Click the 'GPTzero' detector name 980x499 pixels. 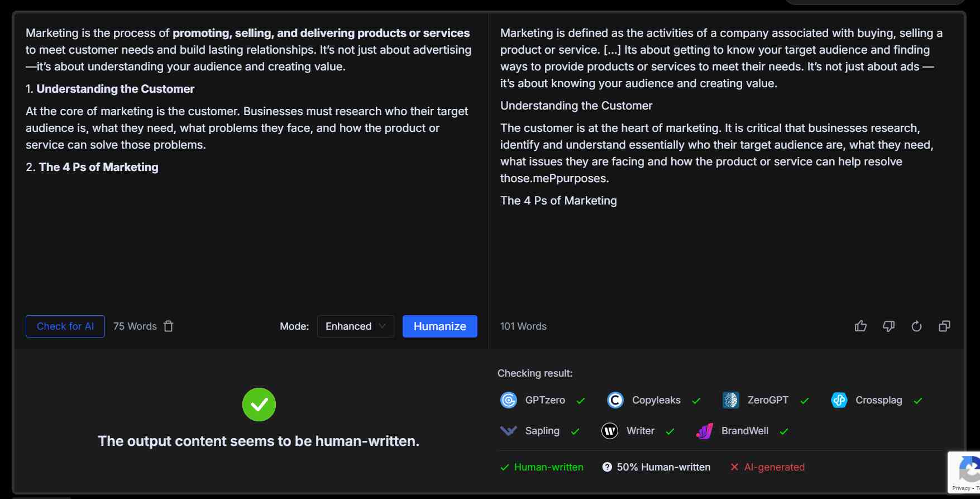pyautogui.click(x=545, y=400)
